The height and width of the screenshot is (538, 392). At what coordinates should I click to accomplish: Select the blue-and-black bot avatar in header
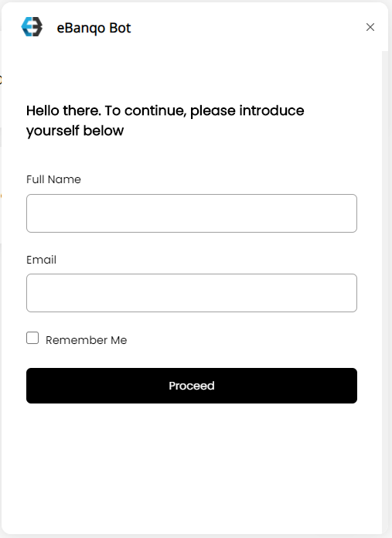tap(32, 27)
